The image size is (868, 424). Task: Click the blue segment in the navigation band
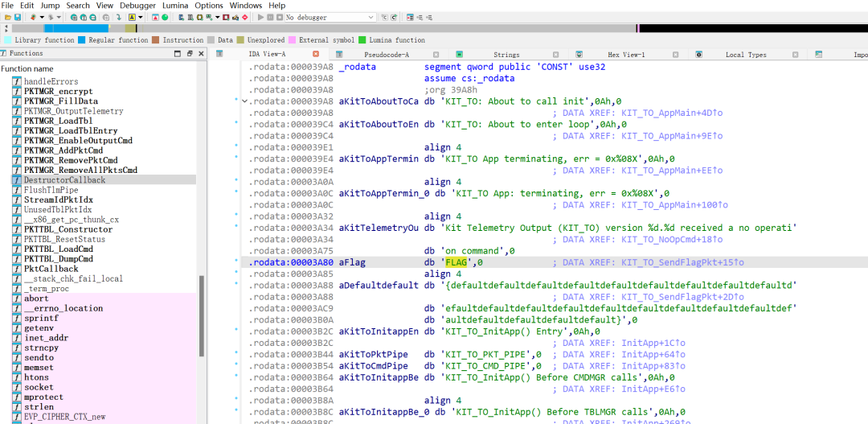(x=76, y=27)
